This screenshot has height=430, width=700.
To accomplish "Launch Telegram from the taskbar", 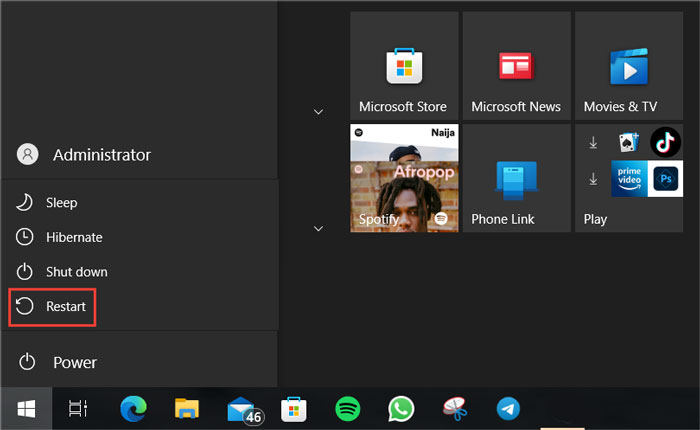I will pos(508,408).
